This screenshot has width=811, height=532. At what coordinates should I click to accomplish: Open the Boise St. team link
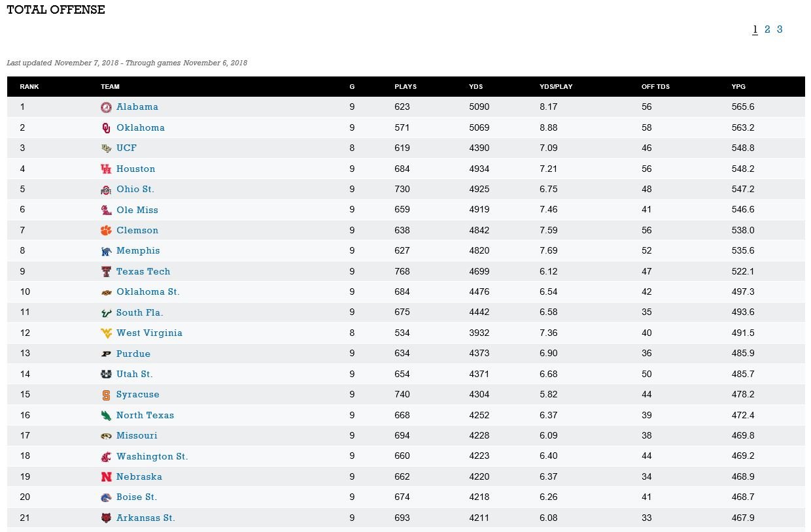coord(137,497)
